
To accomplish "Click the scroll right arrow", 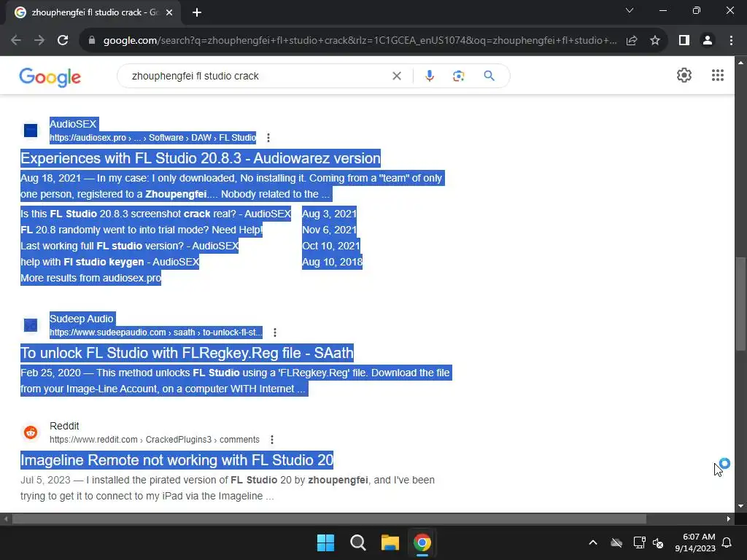I will point(729,518).
